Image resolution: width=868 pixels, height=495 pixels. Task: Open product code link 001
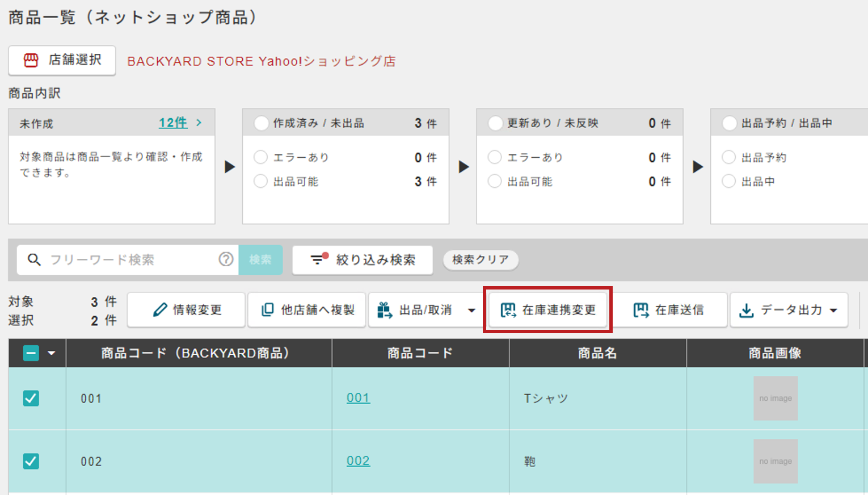358,398
